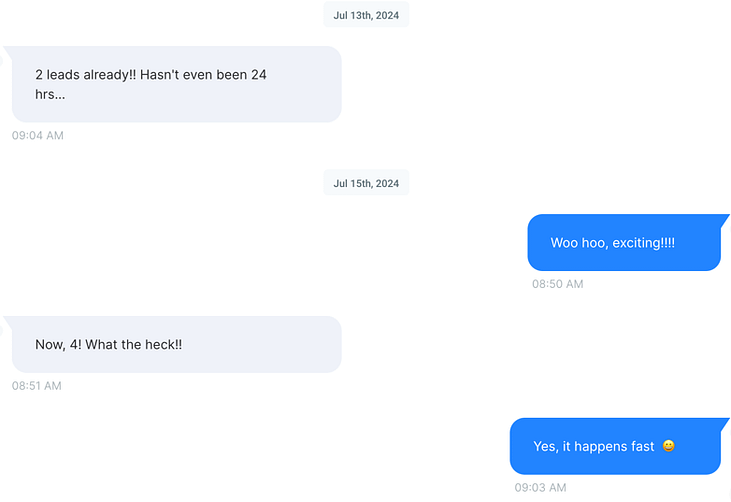The image size is (731, 502).
Task: Click the smiley emoji in the last message
Action: [x=669, y=446]
